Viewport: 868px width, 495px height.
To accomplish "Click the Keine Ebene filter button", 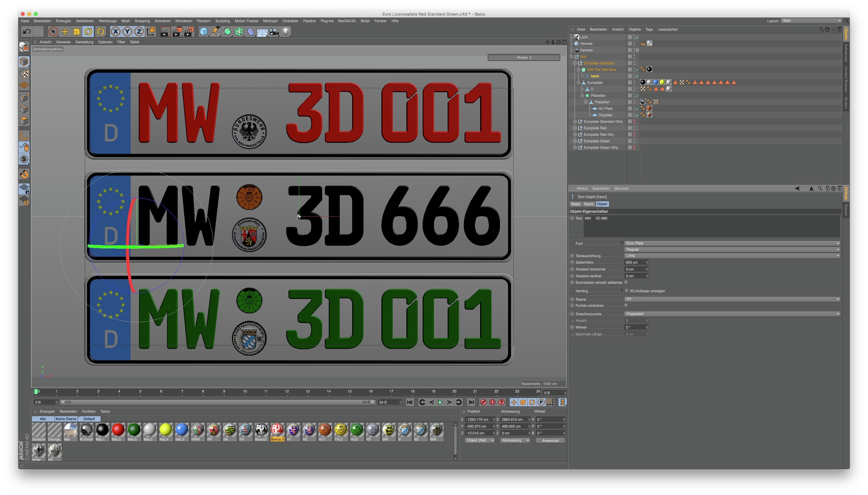I will (x=66, y=419).
